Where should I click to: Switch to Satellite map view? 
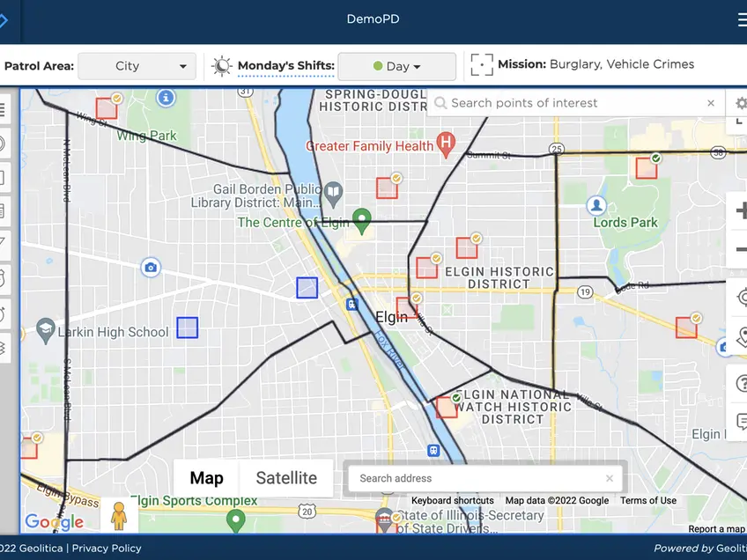286,478
